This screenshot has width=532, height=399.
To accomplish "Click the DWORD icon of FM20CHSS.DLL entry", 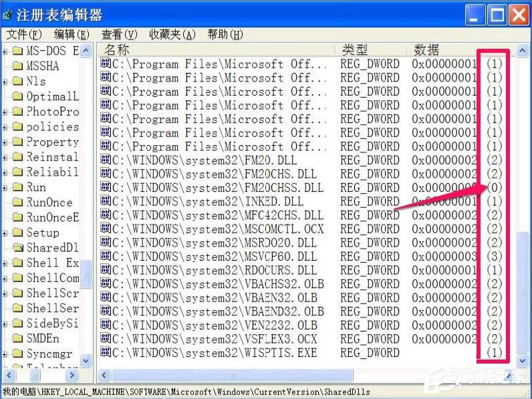I will pyautogui.click(x=105, y=188).
